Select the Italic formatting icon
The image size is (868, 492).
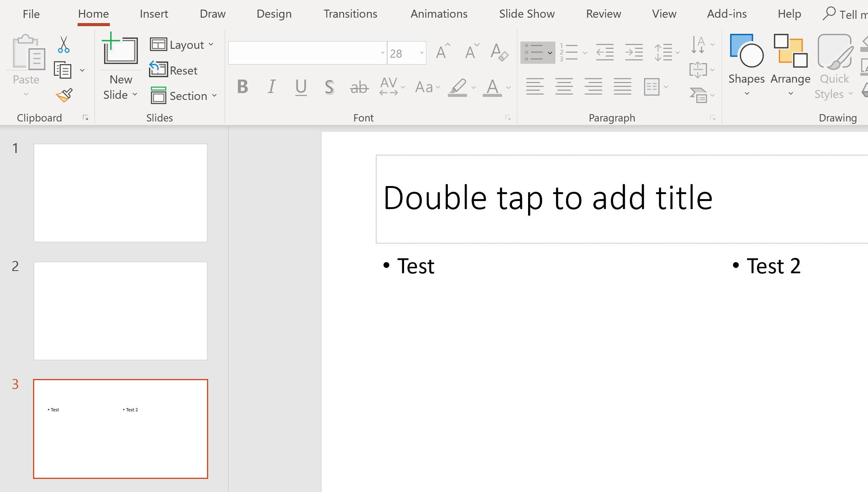(272, 87)
